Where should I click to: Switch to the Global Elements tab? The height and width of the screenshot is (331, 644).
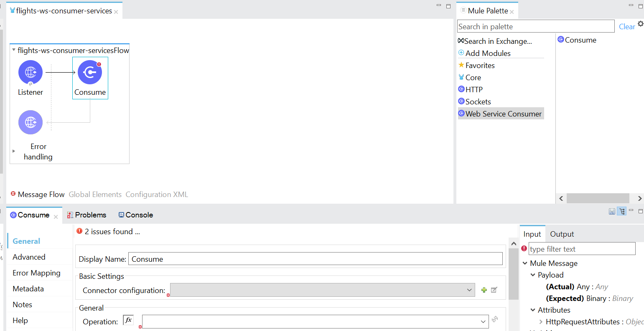(95, 194)
